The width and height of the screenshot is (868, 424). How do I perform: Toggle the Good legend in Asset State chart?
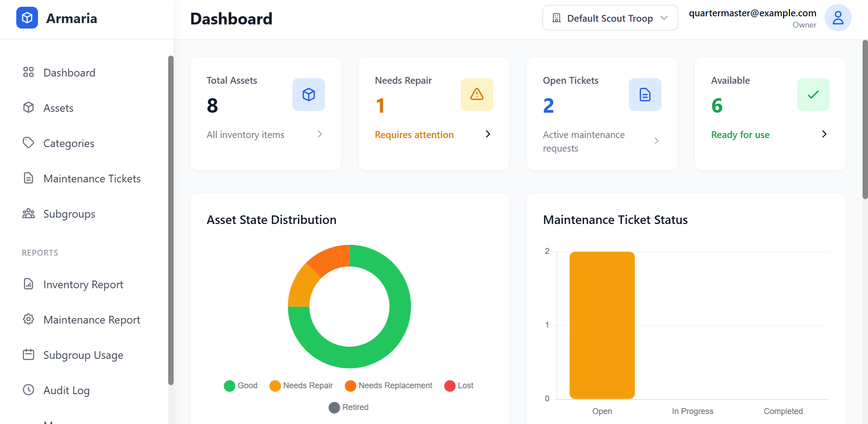coord(241,386)
